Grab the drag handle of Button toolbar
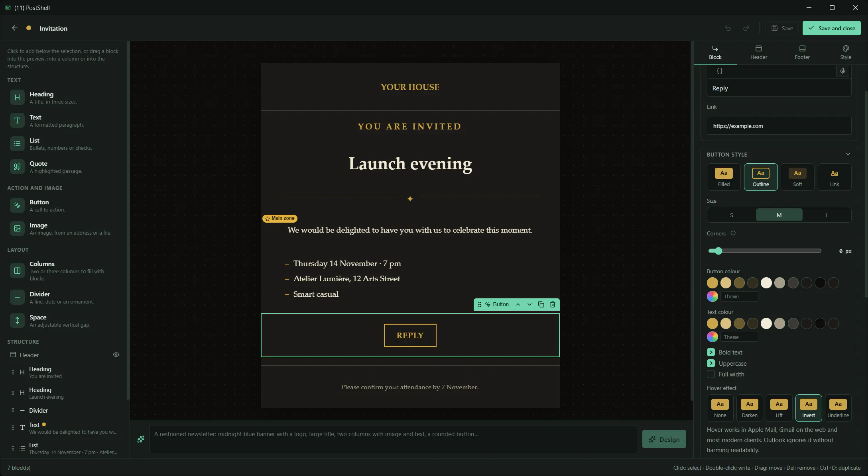 point(480,304)
